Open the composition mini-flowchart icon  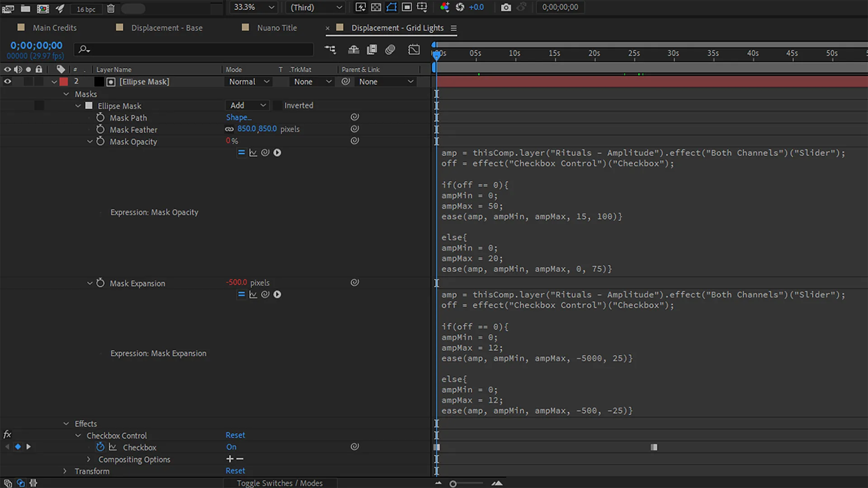coord(330,49)
